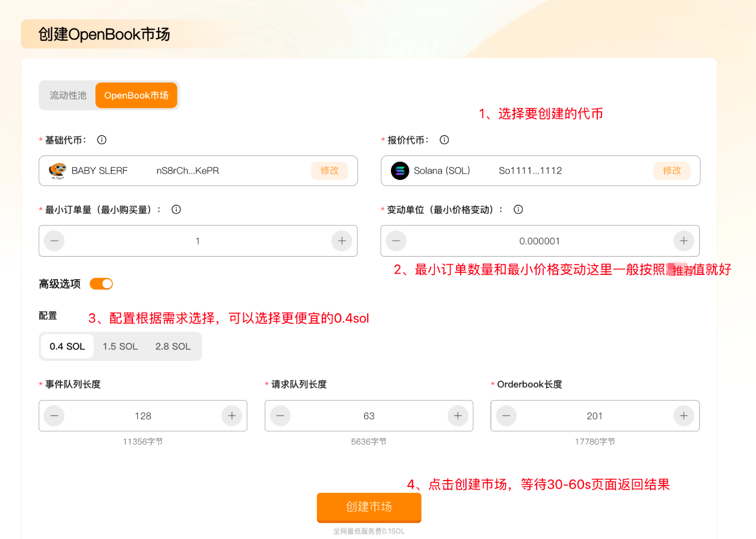The height and width of the screenshot is (539, 756).
Task: Click the 17780字节 size text
Action: click(595, 441)
